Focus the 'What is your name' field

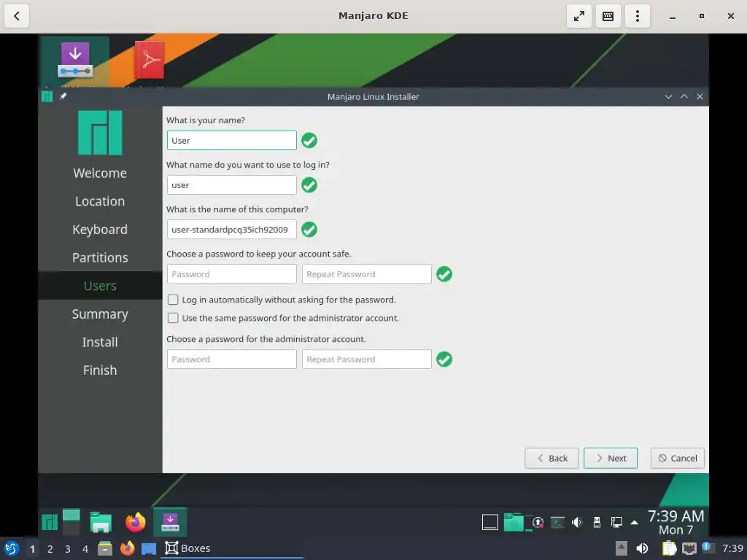tap(231, 141)
